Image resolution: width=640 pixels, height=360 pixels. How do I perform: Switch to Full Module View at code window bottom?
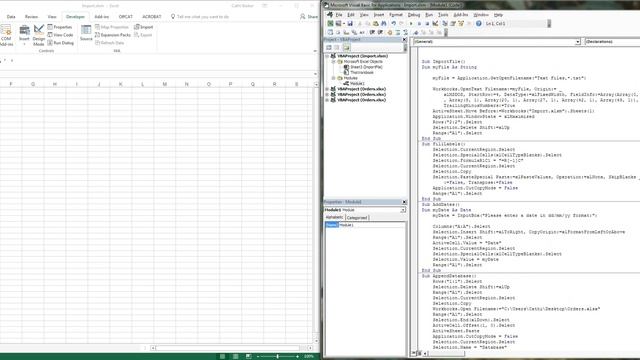419,353
